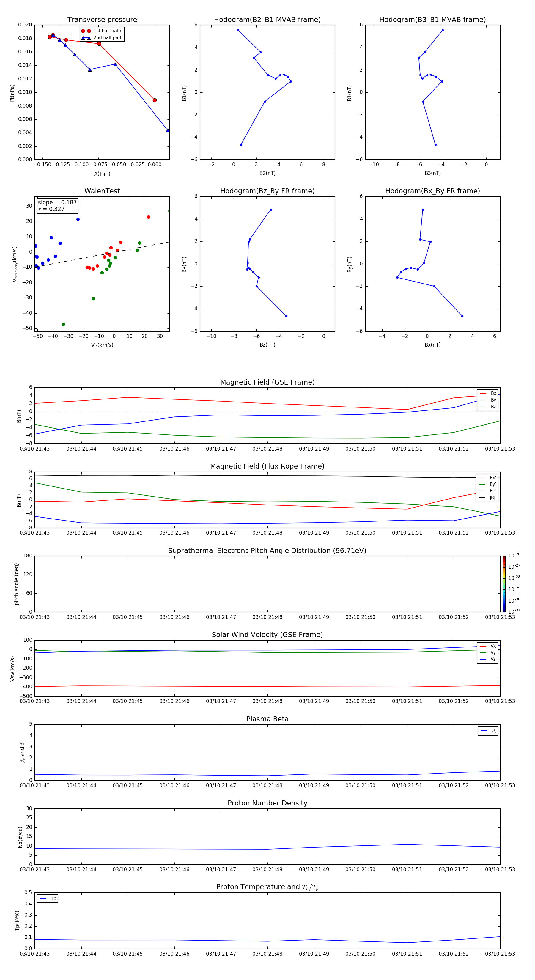
Task: Click the Bx entry in the GSE magnetic field legend
Action: pyautogui.click(x=488, y=393)
